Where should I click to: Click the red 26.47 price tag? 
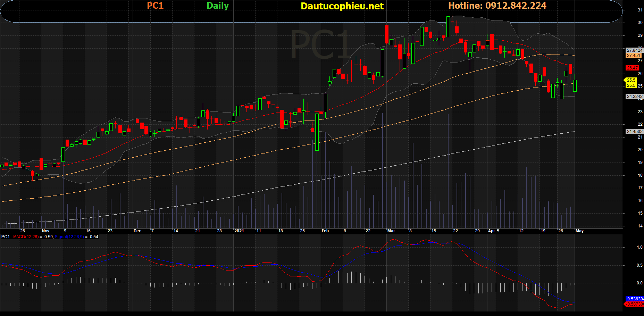632,68
